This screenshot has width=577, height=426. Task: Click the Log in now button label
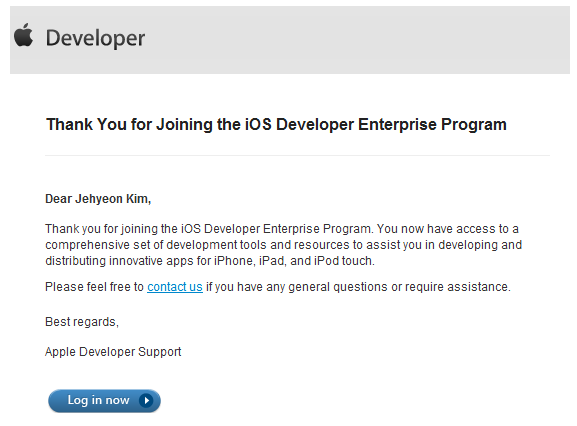(x=98, y=400)
